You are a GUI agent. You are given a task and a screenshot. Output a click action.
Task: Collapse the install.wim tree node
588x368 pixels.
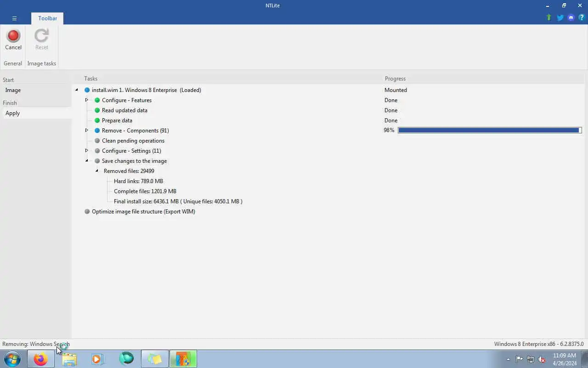coord(77,90)
